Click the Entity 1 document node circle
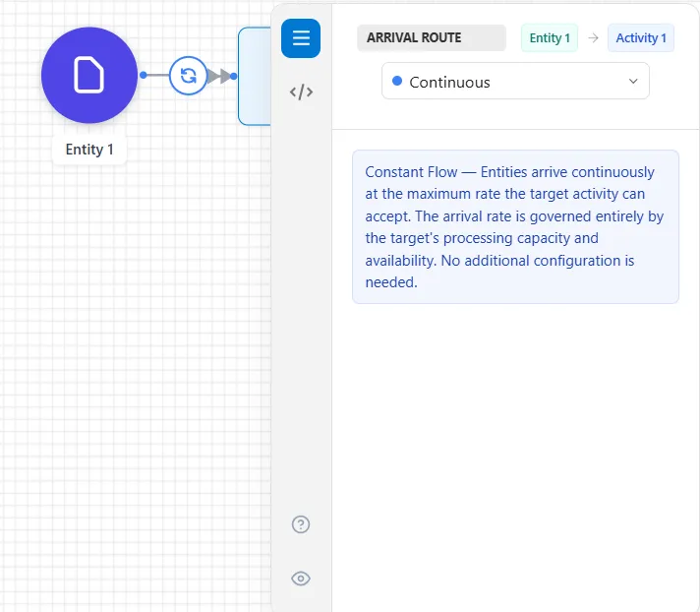This screenshot has width=700, height=612. pyautogui.click(x=89, y=75)
